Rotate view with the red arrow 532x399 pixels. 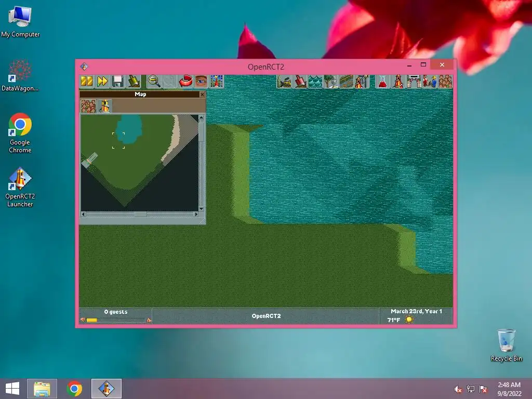tap(185, 82)
